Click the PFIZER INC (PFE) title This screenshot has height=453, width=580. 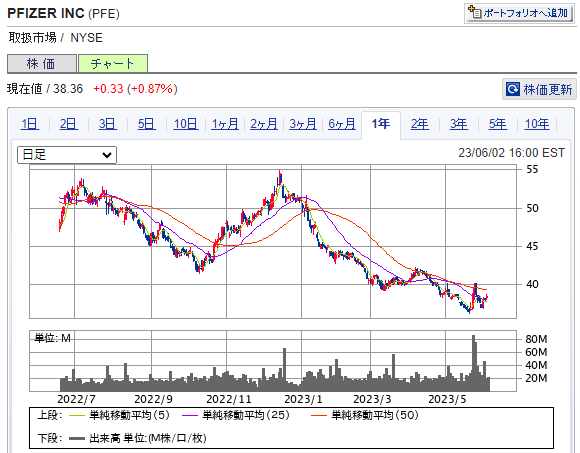click(63, 13)
